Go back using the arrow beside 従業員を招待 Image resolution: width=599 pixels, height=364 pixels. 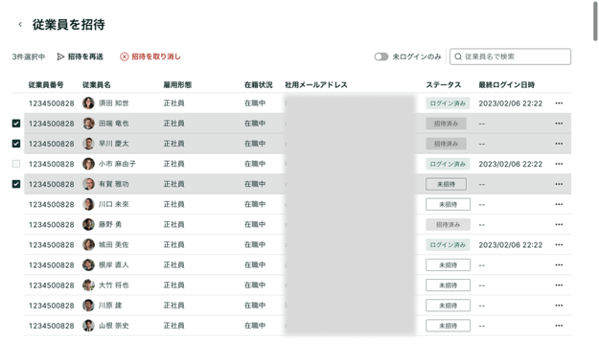pos(20,25)
